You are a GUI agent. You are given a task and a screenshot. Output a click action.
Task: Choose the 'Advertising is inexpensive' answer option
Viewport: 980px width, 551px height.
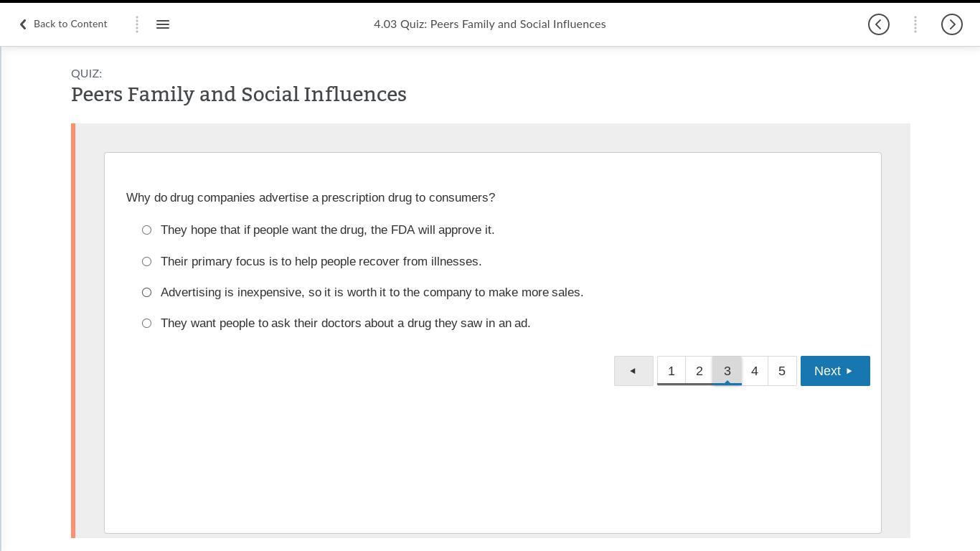coord(147,293)
